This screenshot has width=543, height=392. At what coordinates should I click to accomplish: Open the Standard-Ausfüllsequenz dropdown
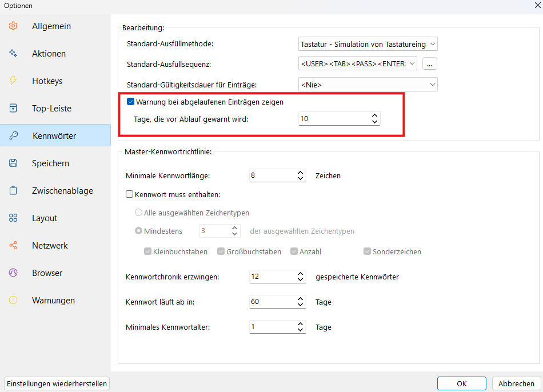coord(358,64)
